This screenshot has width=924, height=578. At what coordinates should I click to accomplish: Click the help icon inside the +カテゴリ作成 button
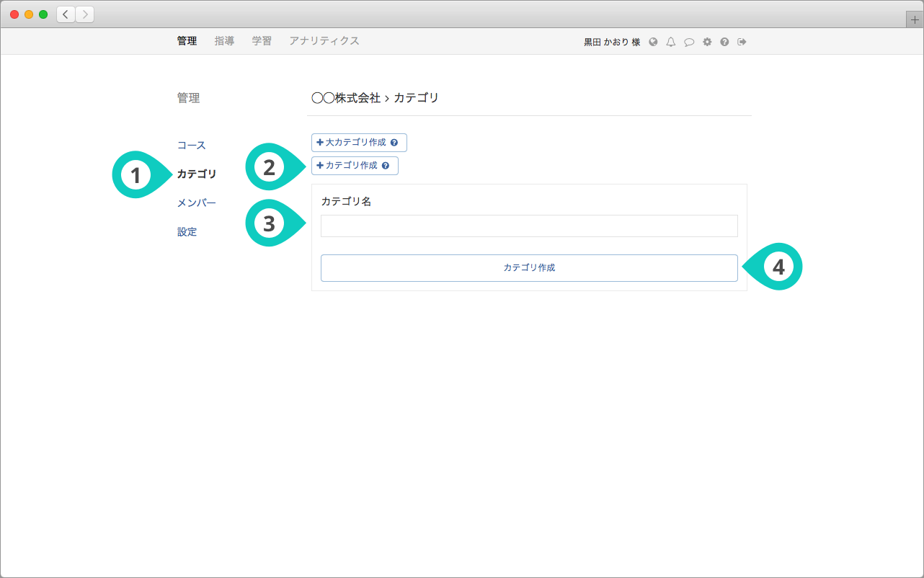pyautogui.click(x=386, y=166)
